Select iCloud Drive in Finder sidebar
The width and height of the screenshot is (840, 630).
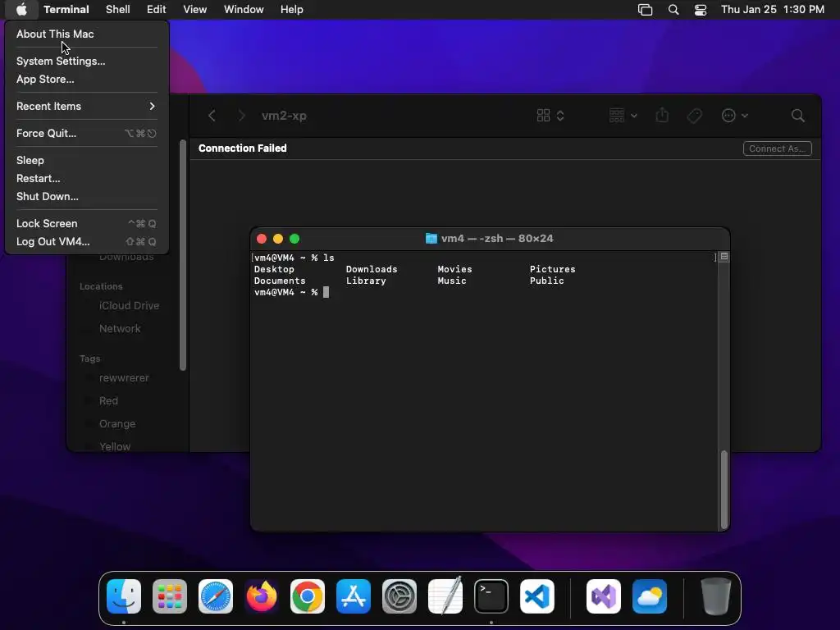click(129, 305)
